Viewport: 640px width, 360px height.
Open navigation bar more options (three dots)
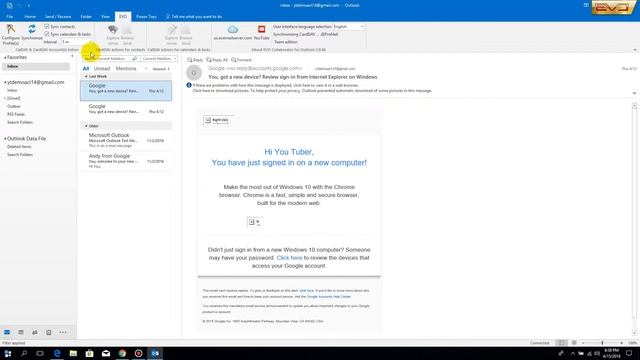click(x=63, y=332)
